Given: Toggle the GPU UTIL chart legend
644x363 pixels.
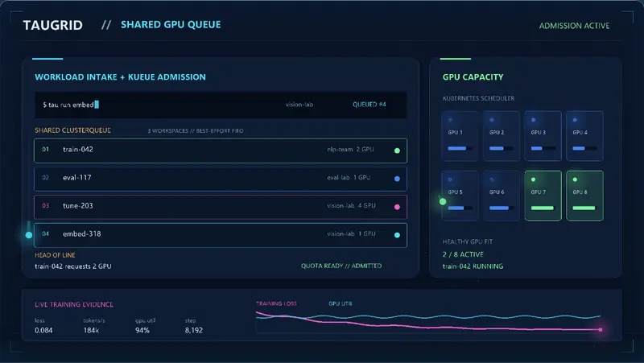Looking at the screenshot, I should click(340, 303).
